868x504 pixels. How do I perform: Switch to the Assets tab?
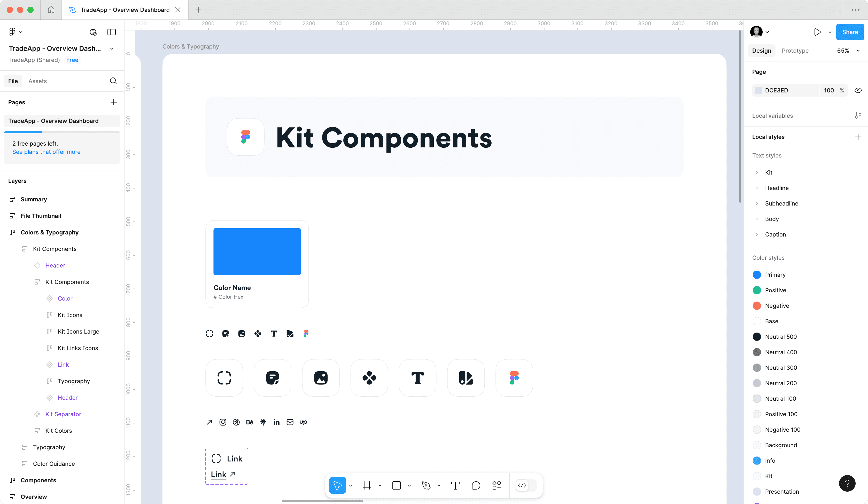pyautogui.click(x=37, y=81)
